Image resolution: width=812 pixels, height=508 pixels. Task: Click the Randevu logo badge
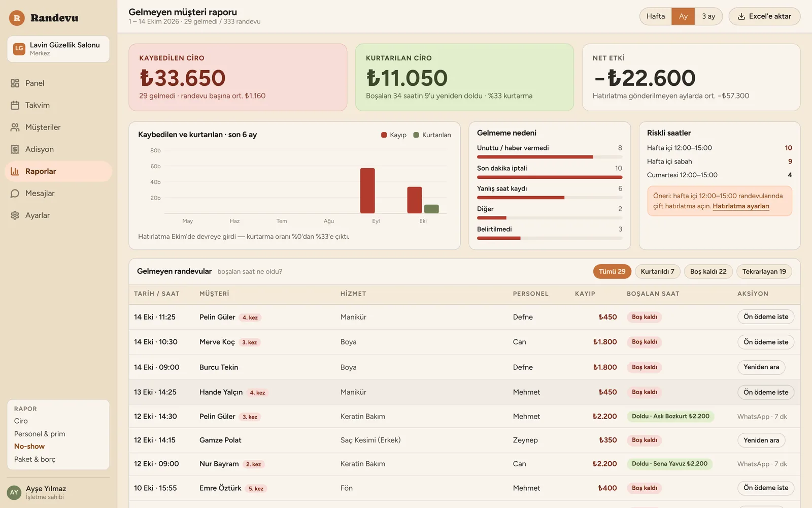17,18
